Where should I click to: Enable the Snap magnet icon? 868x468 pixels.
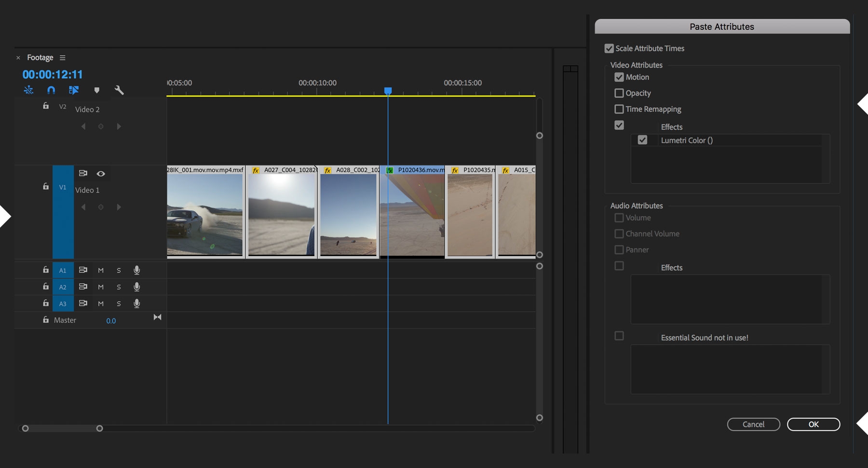pos(51,90)
